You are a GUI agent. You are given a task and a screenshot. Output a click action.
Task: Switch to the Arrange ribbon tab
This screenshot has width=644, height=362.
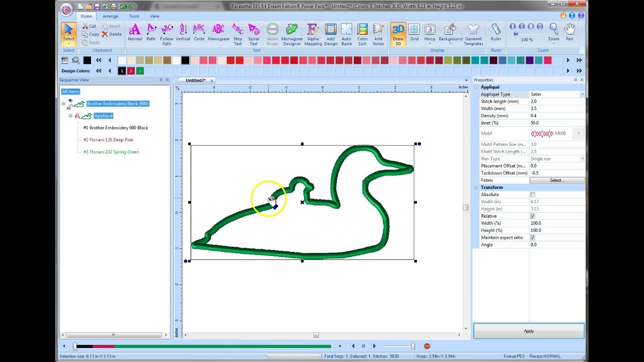tap(110, 16)
